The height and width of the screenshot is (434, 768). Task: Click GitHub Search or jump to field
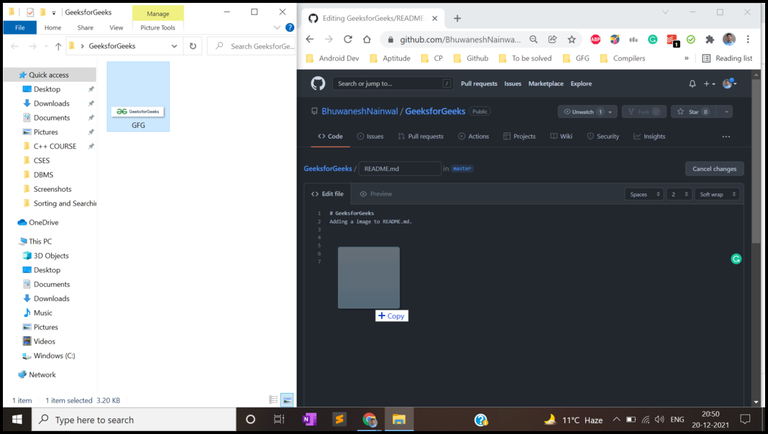click(x=392, y=84)
